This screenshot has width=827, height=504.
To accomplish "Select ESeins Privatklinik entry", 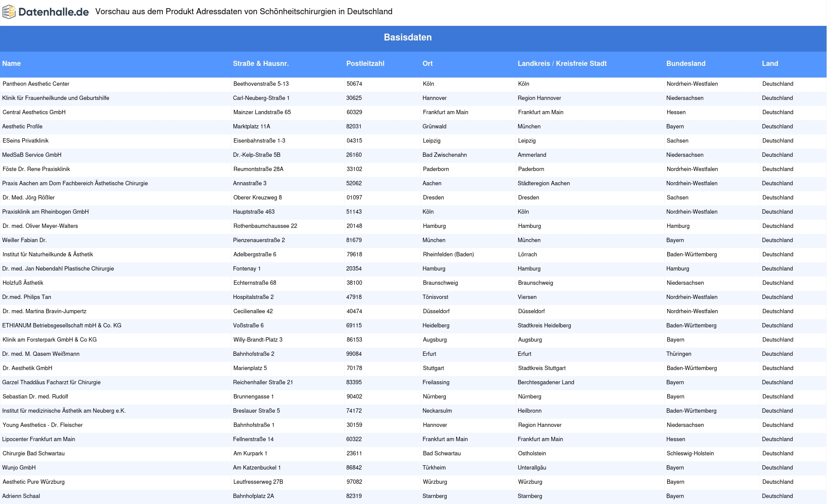I will pyautogui.click(x=25, y=140).
